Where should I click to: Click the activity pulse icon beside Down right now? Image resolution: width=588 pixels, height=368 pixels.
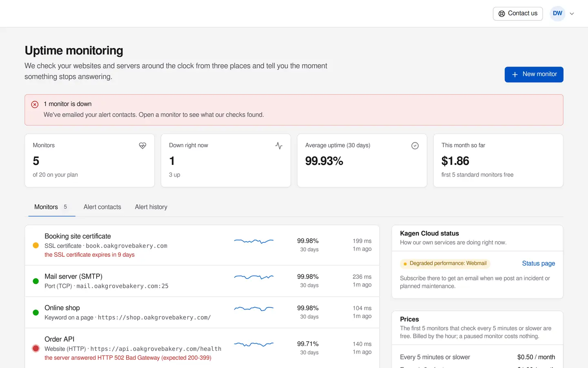pyautogui.click(x=279, y=146)
